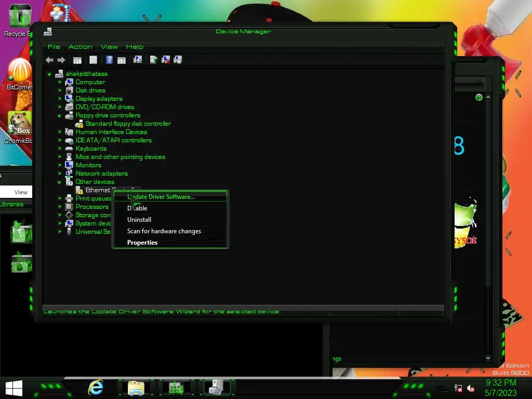Open the Help menu
The width and height of the screenshot is (532, 399).
coord(135,47)
